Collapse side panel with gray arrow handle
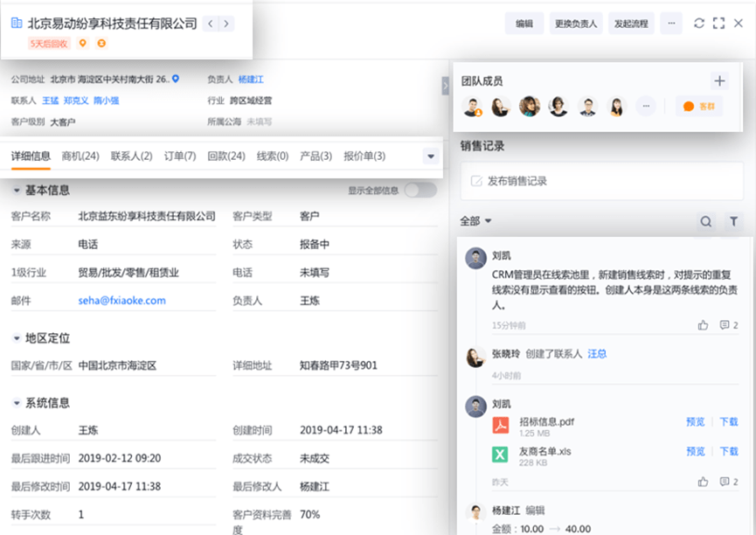756x535 pixels. pos(446,86)
